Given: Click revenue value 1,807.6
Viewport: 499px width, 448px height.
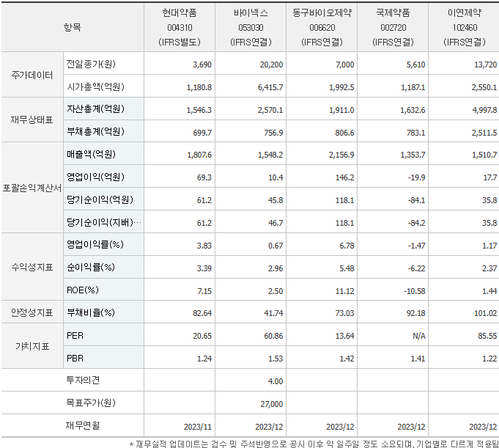Looking at the screenshot, I should pyautogui.click(x=199, y=155).
